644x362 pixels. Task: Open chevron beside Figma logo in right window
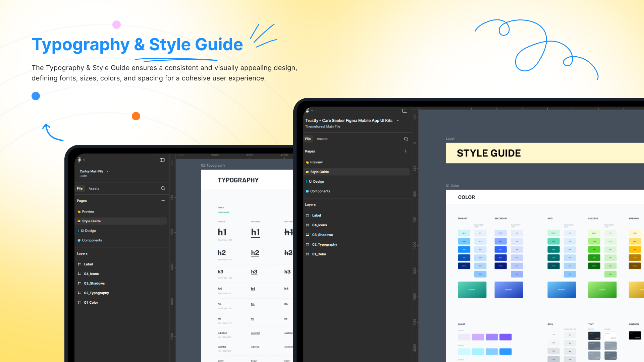pos(312,111)
